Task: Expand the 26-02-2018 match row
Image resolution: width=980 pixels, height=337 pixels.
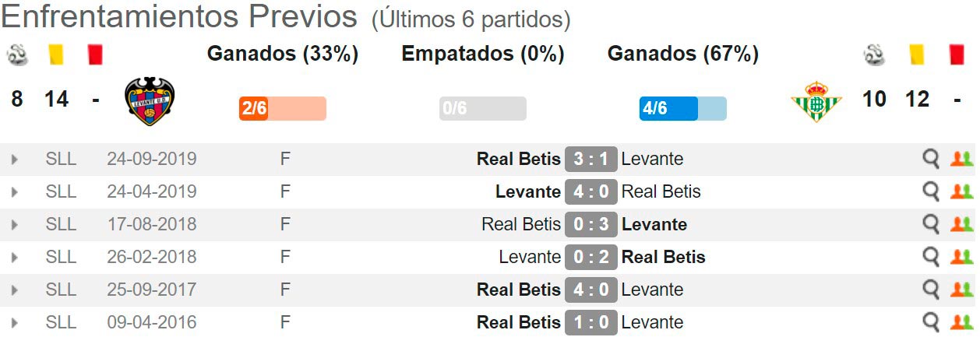Action: click(14, 258)
